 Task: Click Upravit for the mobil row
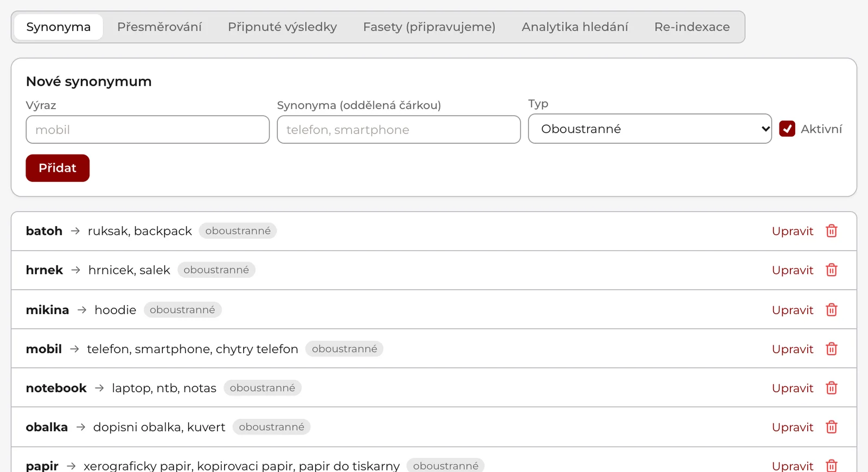click(793, 349)
